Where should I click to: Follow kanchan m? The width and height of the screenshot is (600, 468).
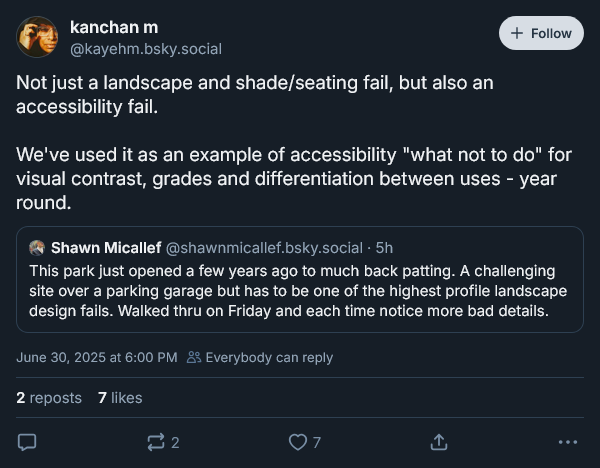[x=541, y=33]
